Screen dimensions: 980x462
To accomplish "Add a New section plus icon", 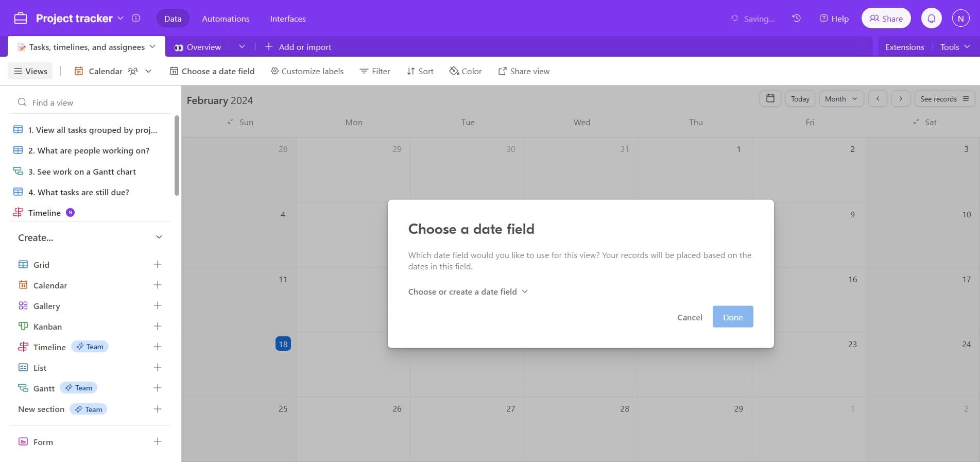I will pos(158,409).
